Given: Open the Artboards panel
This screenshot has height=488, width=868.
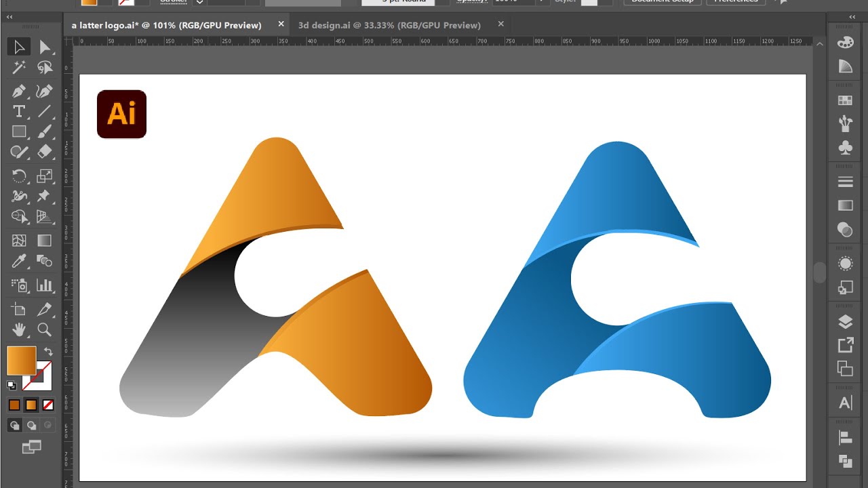Looking at the screenshot, I should tap(846, 369).
